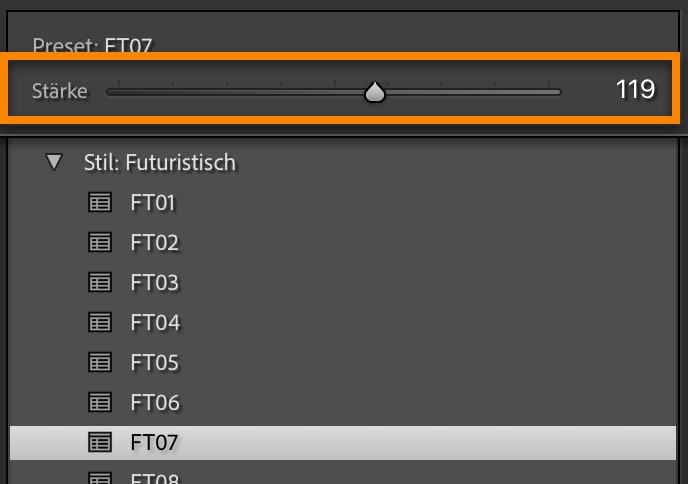
Task: Click the preset icon beside FT08
Action: (x=100, y=477)
